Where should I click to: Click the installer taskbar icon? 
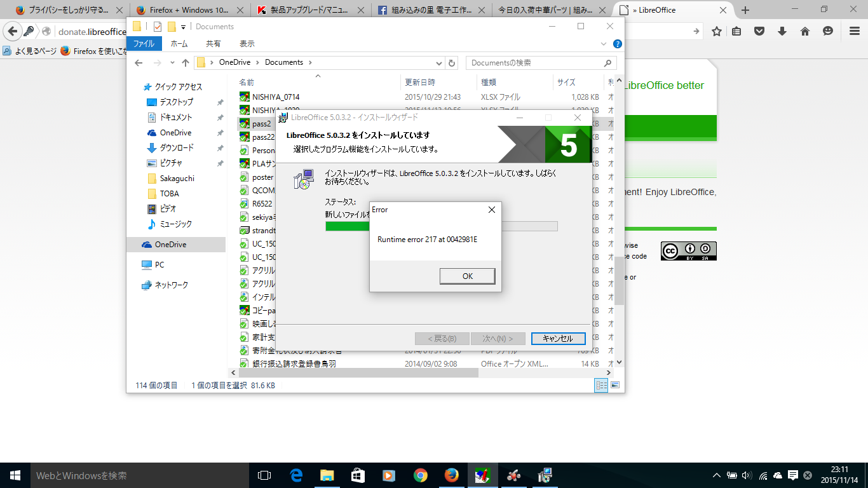click(x=545, y=475)
